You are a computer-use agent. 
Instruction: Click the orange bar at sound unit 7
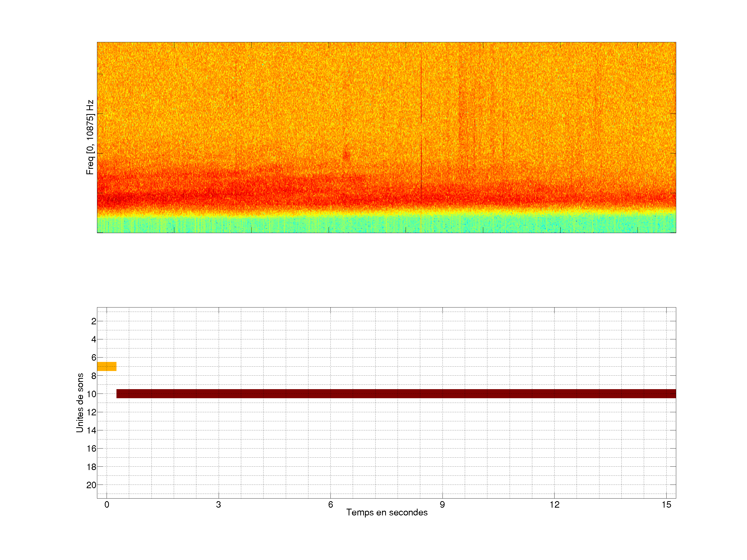click(x=107, y=366)
